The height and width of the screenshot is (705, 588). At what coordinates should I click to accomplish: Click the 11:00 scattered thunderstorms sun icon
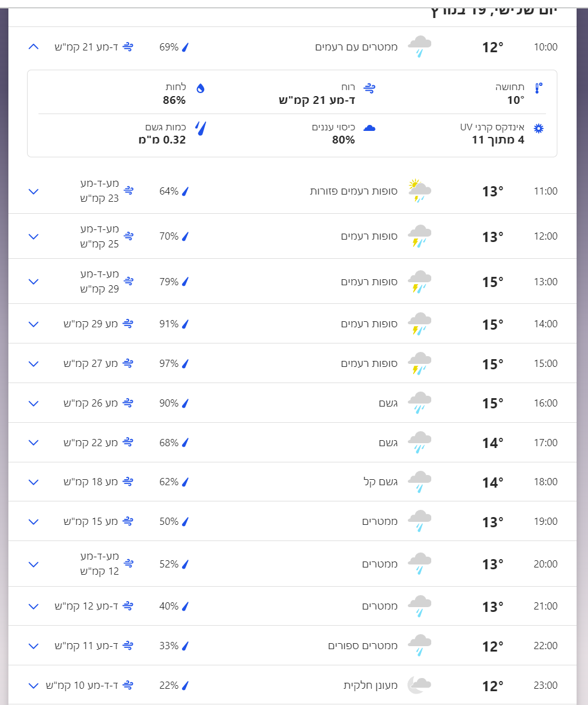pyautogui.click(x=419, y=191)
